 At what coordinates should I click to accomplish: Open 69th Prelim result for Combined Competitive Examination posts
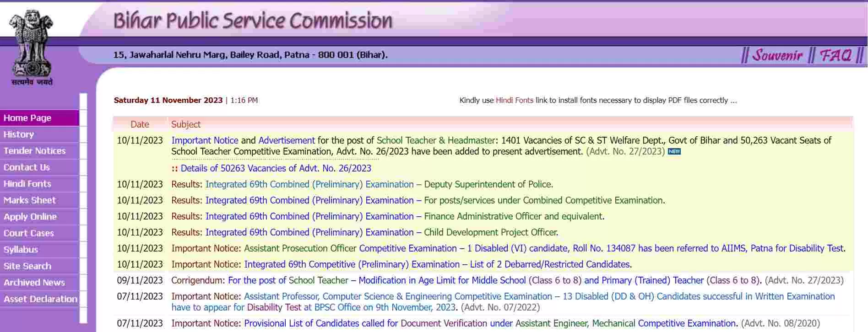click(435, 200)
